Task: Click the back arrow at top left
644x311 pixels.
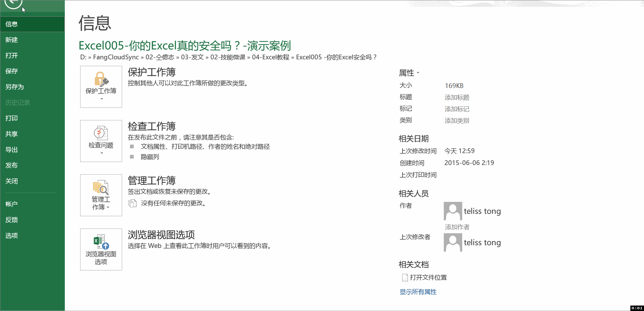Action: 13,5
